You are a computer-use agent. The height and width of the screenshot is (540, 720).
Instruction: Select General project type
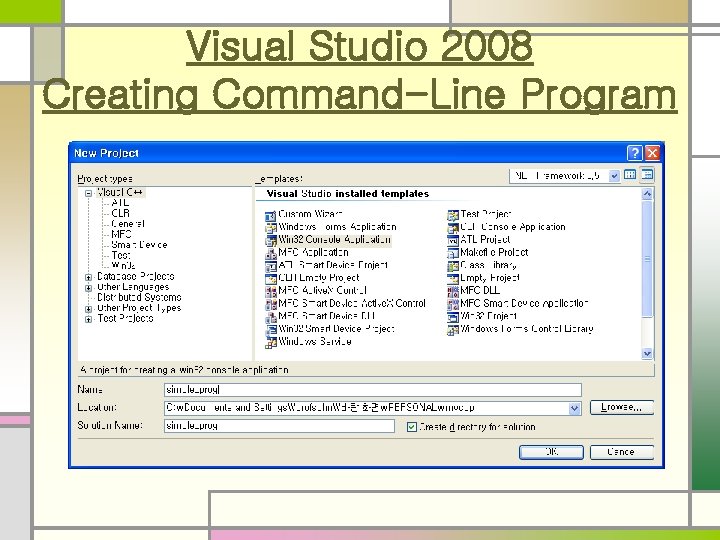[128, 224]
